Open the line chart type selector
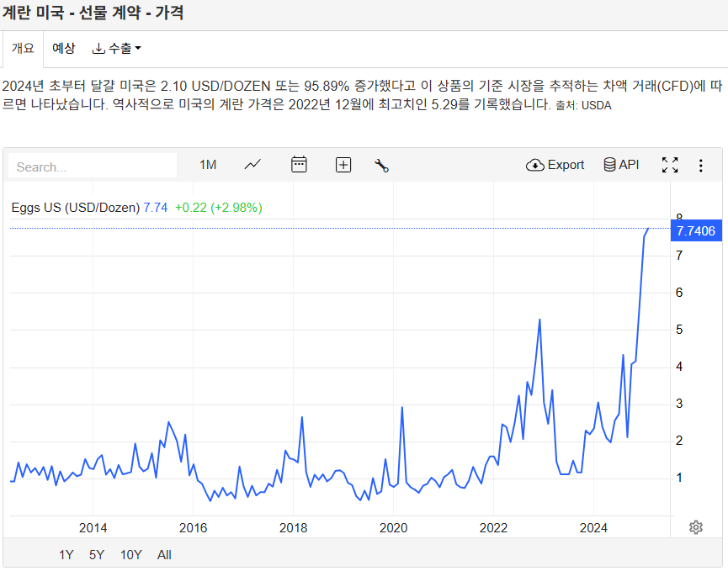The width and height of the screenshot is (728, 571). pos(252,165)
